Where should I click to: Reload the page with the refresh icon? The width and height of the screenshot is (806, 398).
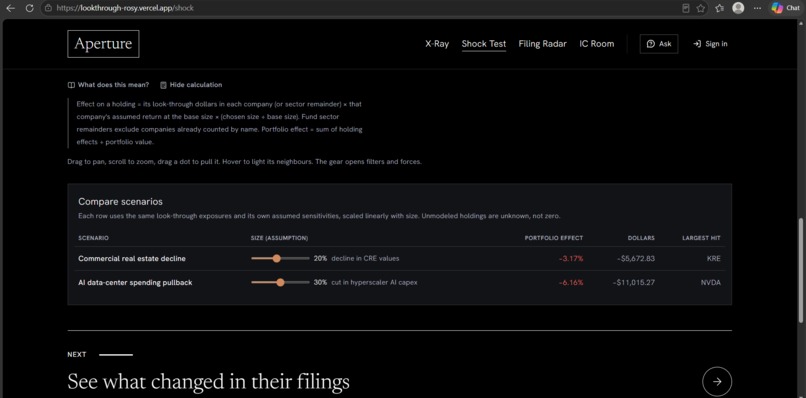click(x=29, y=8)
